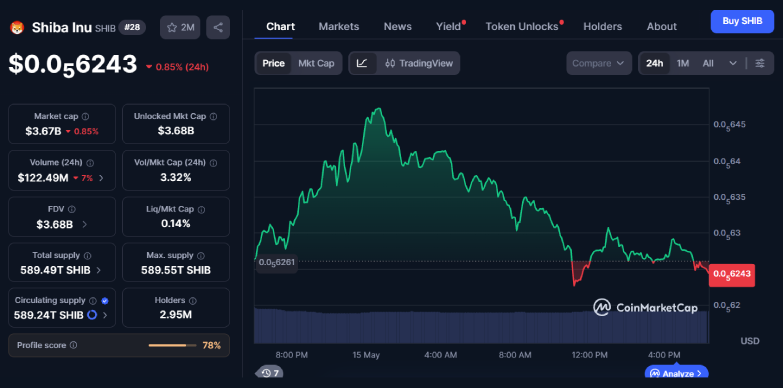Open the share icon button
Image resolution: width=783 pixels, height=388 pixels.
[x=218, y=27]
